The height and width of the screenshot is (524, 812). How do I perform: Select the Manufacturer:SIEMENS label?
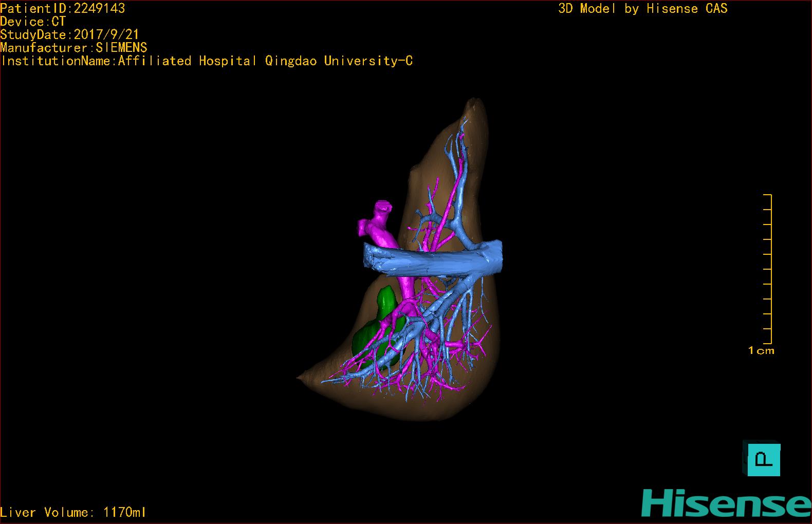[74, 48]
